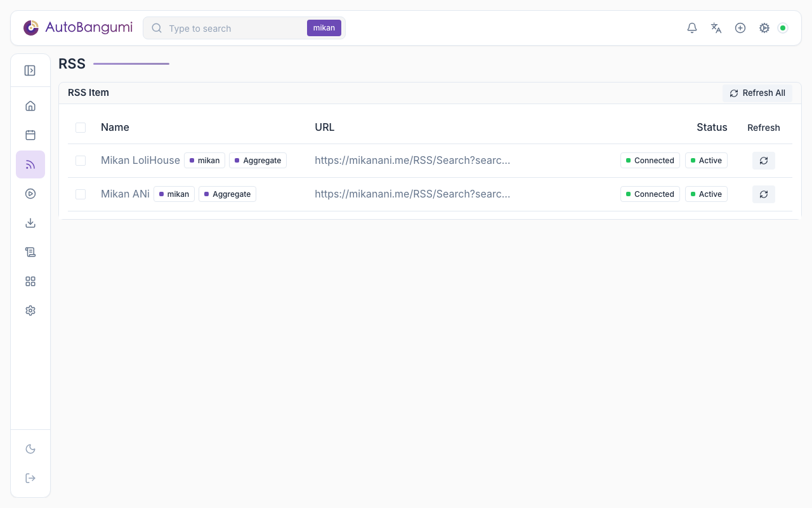Check the Mikan ANi row checkbox
This screenshot has width=812, height=508.
(81, 194)
